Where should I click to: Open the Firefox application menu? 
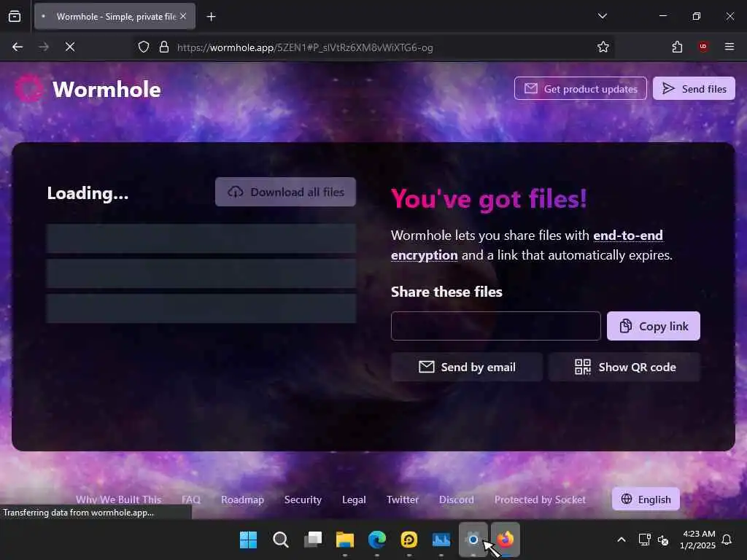[729, 47]
